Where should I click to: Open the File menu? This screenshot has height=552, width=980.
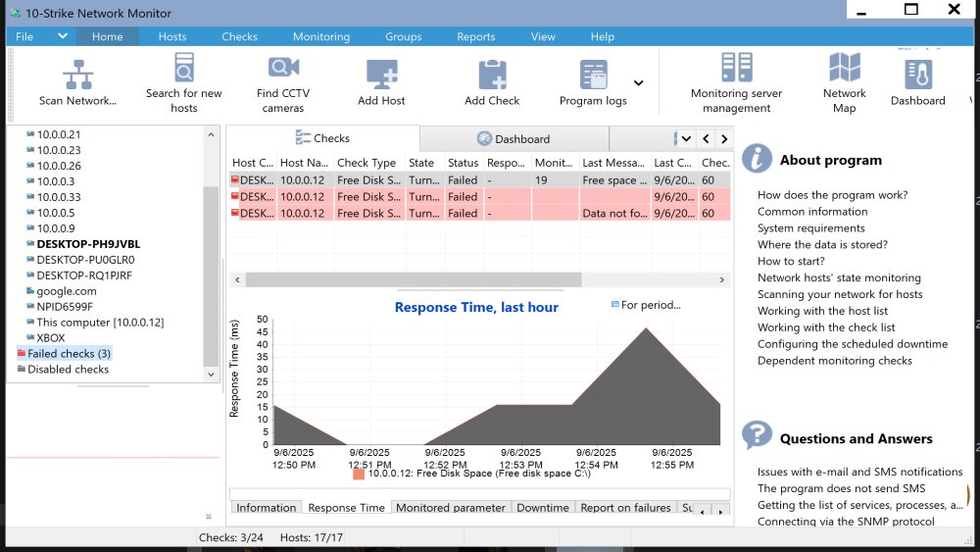pyautogui.click(x=24, y=36)
